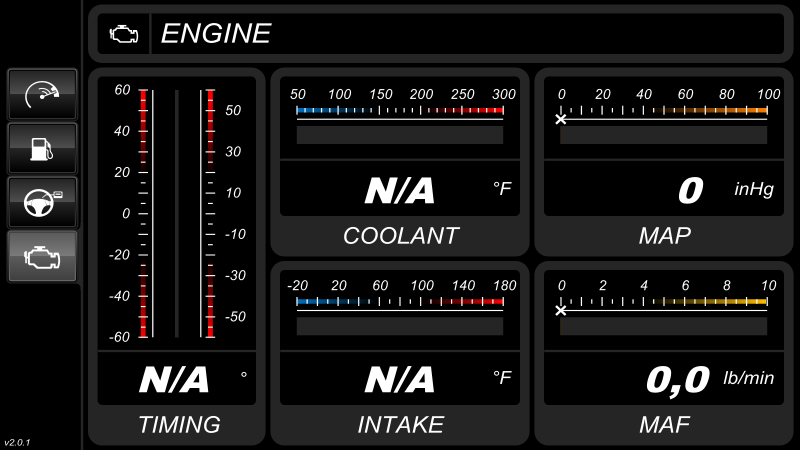
Task: Click the v2.0.1 version label
Action: 17,442
